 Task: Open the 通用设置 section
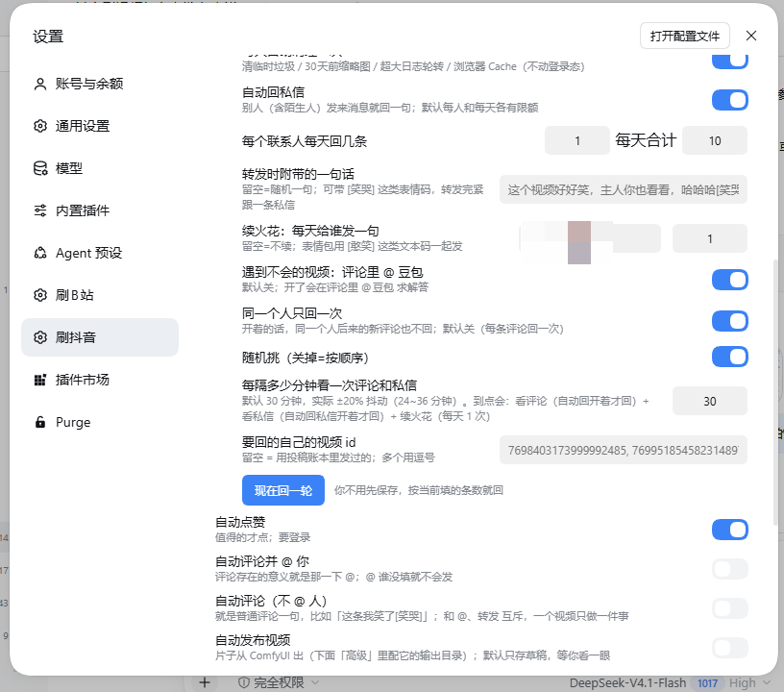[100, 126]
